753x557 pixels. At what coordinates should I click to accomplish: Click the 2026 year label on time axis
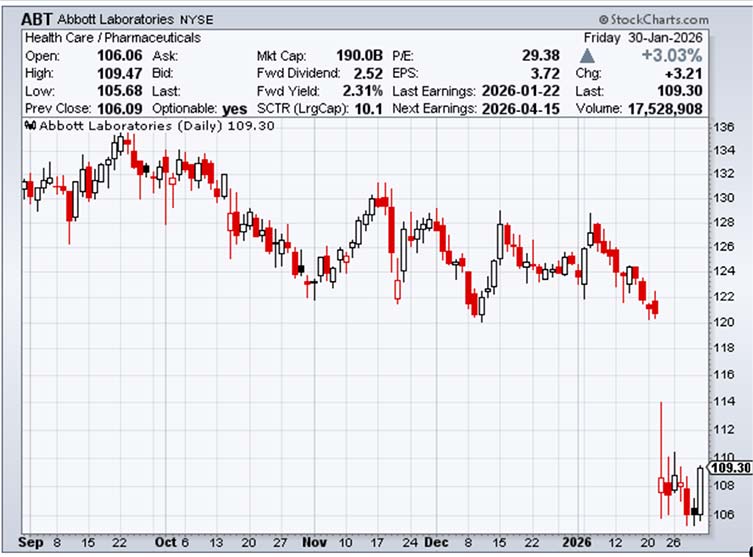pos(577,543)
